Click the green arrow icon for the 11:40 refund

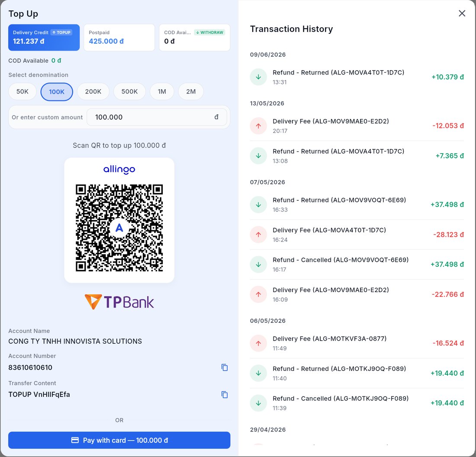tap(258, 373)
